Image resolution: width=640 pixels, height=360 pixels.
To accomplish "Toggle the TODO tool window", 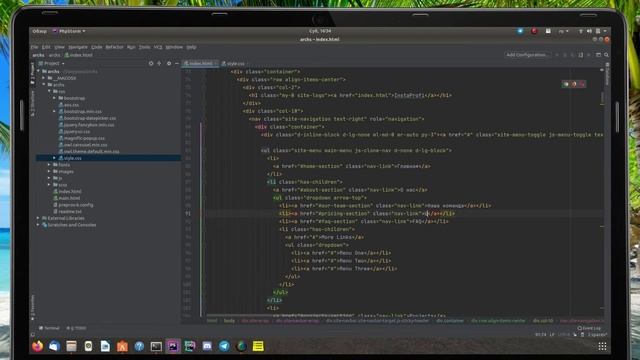I will point(76,328).
